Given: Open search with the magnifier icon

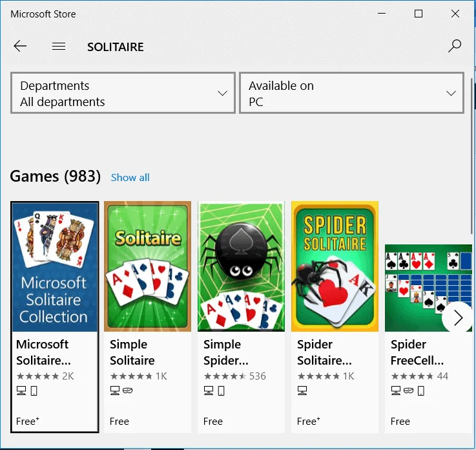Looking at the screenshot, I should click(455, 46).
